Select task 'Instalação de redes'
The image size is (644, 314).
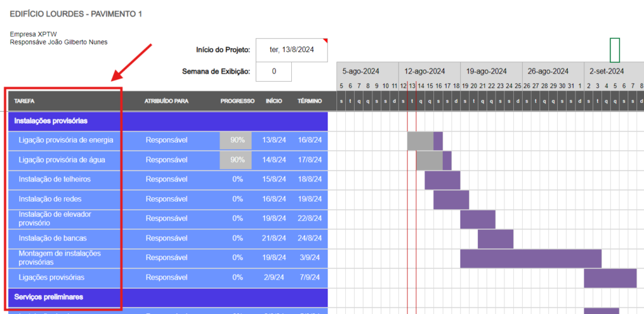[50, 199]
